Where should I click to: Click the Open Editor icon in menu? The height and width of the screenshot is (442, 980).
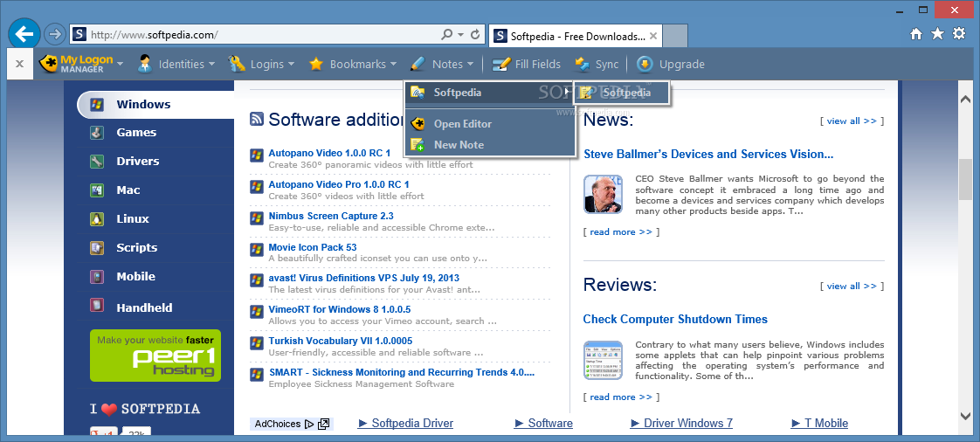[418, 124]
